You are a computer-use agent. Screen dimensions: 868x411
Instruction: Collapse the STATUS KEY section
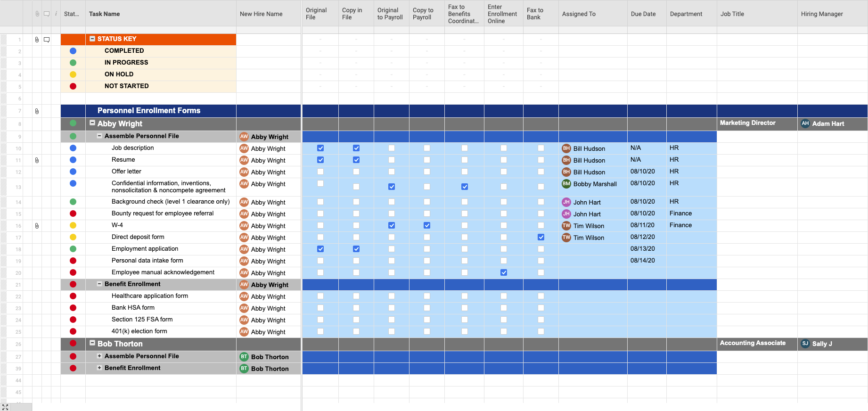point(92,39)
